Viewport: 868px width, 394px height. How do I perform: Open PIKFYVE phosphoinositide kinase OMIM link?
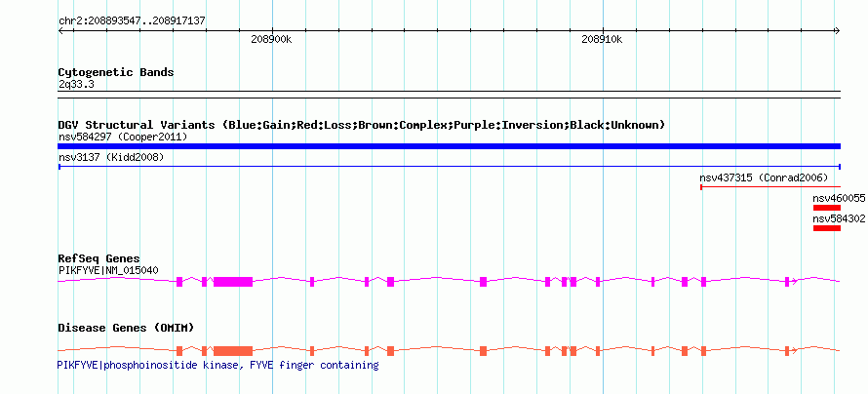[218, 365]
